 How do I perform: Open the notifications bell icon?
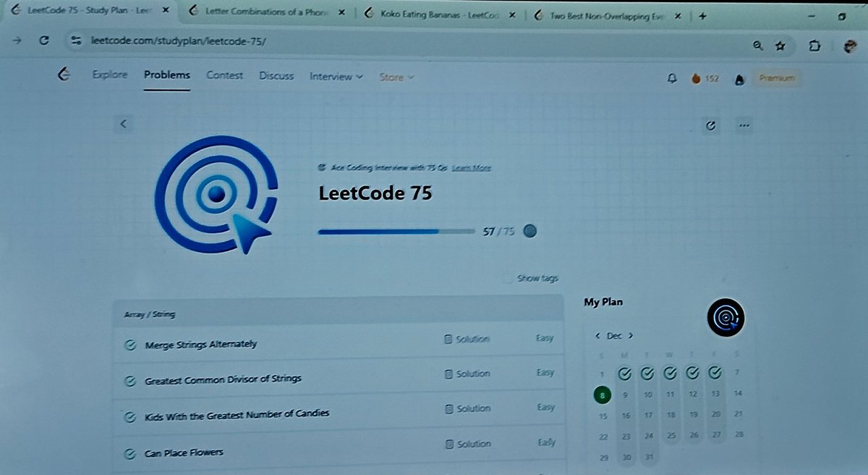pos(672,78)
